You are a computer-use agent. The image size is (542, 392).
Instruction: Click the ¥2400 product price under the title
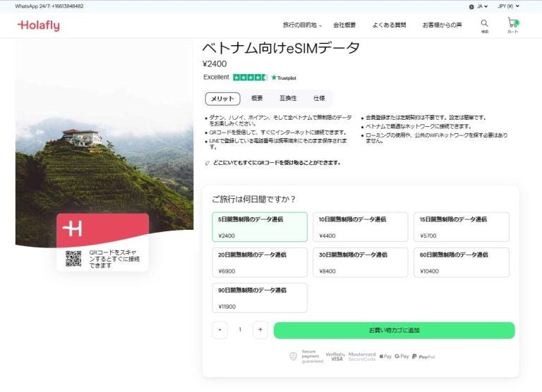tap(215, 64)
